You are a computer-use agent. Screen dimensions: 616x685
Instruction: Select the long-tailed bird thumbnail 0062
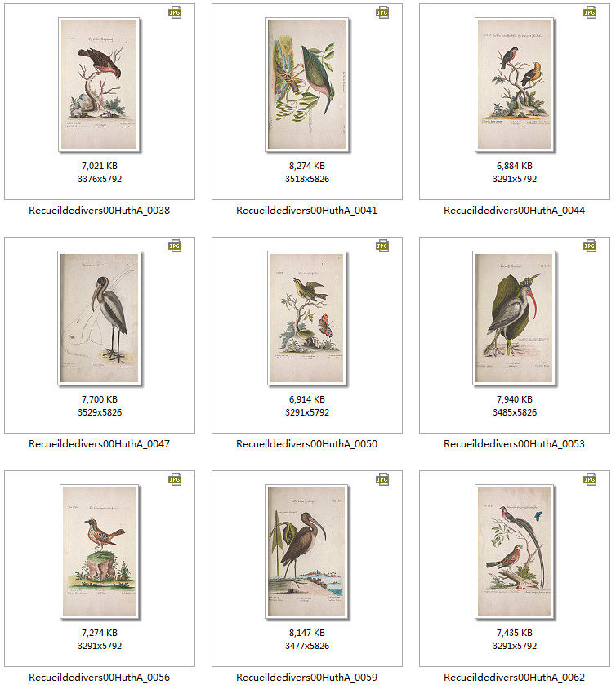coord(515,552)
